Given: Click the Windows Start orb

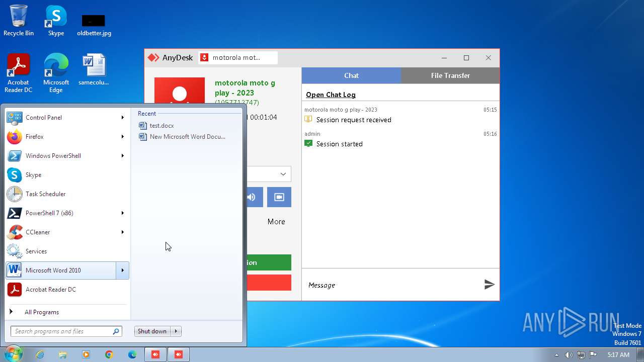Looking at the screenshot, I should tap(13, 354).
